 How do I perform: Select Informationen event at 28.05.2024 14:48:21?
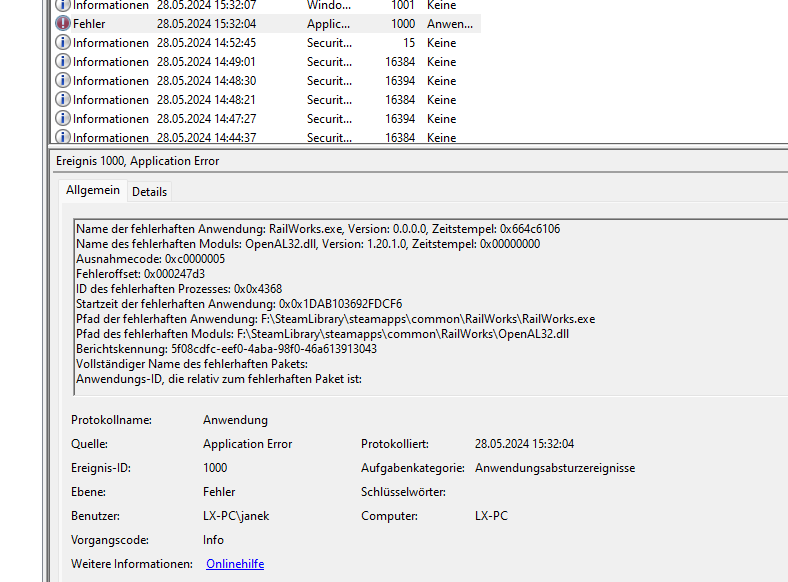[267, 100]
